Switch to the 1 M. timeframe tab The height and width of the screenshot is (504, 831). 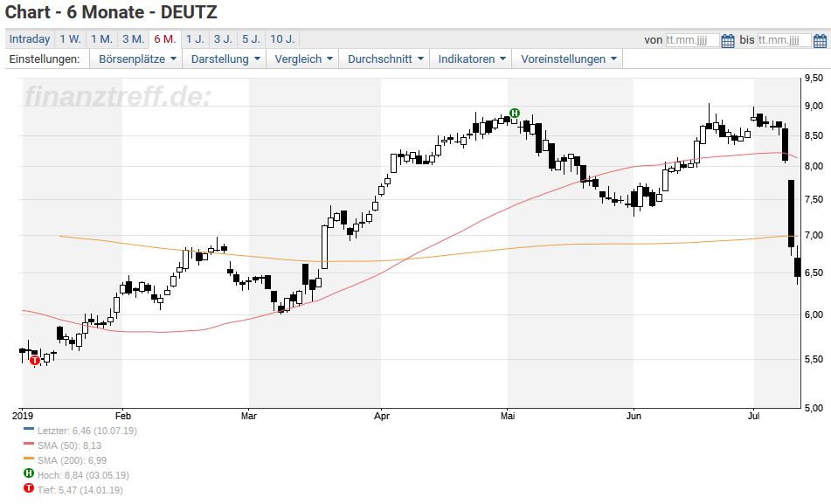[101, 39]
